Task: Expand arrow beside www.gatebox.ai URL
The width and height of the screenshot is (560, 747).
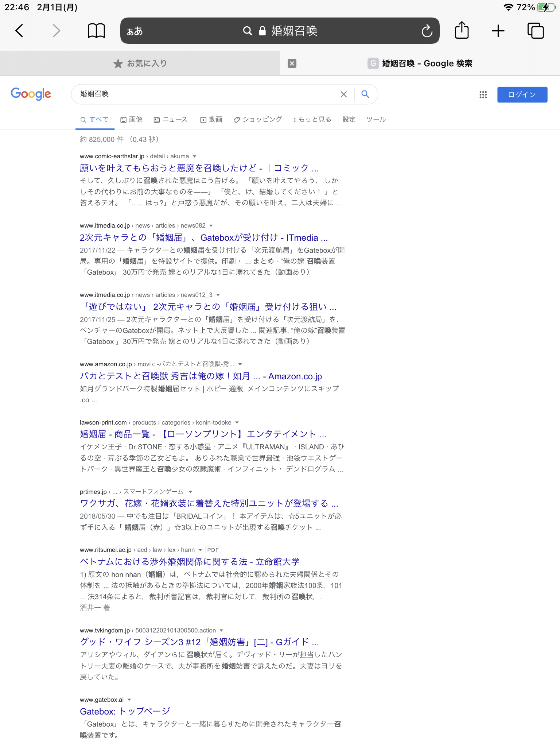Action: 129,700
